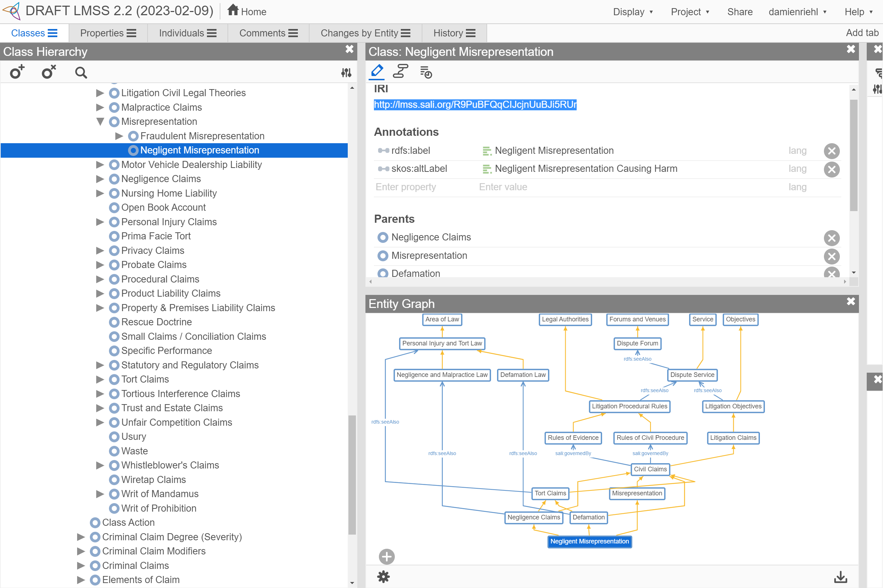Click the entity relationships view icon
883x588 pixels.
pyautogui.click(x=400, y=71)
